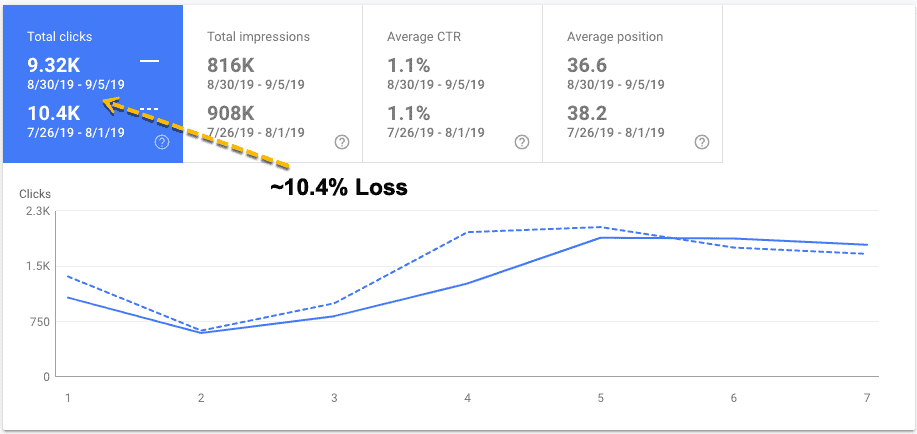Click the 816K impressions value
The width and height of the screenshot is (917, 434).
coord(231,66)
